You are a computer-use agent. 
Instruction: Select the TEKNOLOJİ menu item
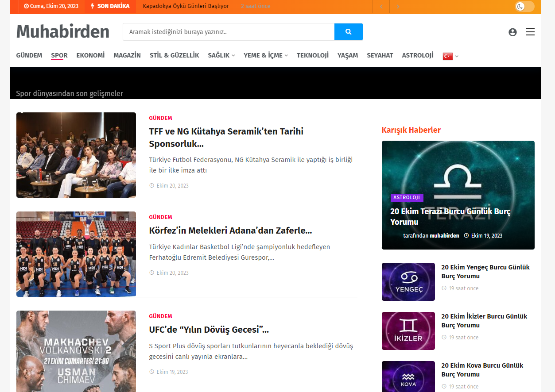point(313,55)
